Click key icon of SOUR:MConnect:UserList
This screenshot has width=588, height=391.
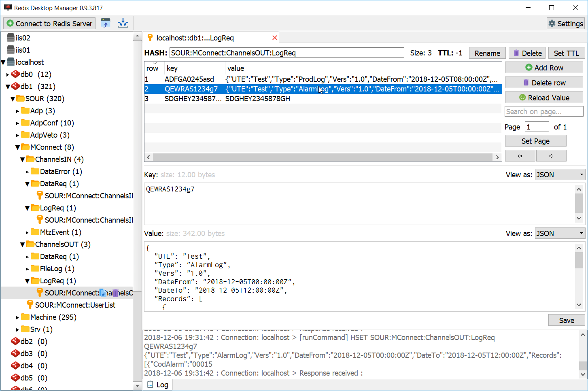point(30,304)
